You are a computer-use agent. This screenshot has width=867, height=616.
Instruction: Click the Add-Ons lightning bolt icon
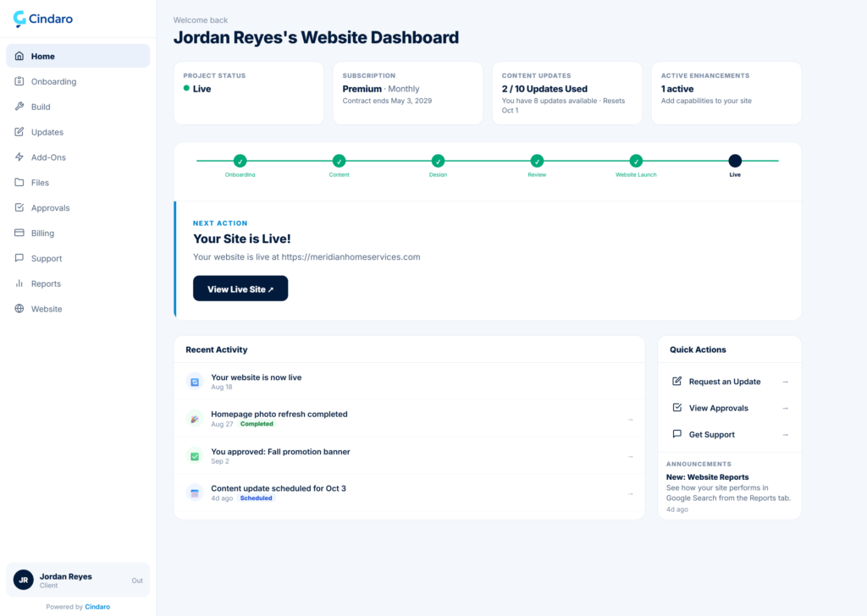coord(19,157)
